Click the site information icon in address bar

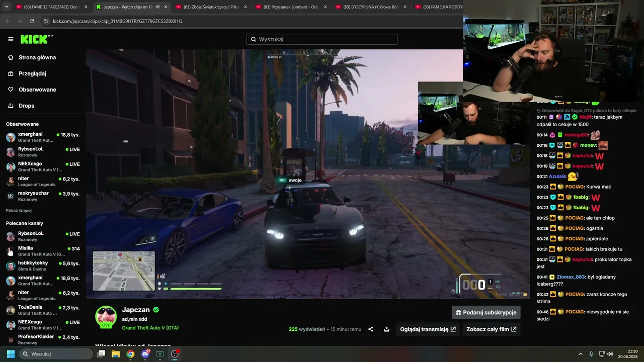(x=46, y=21)
